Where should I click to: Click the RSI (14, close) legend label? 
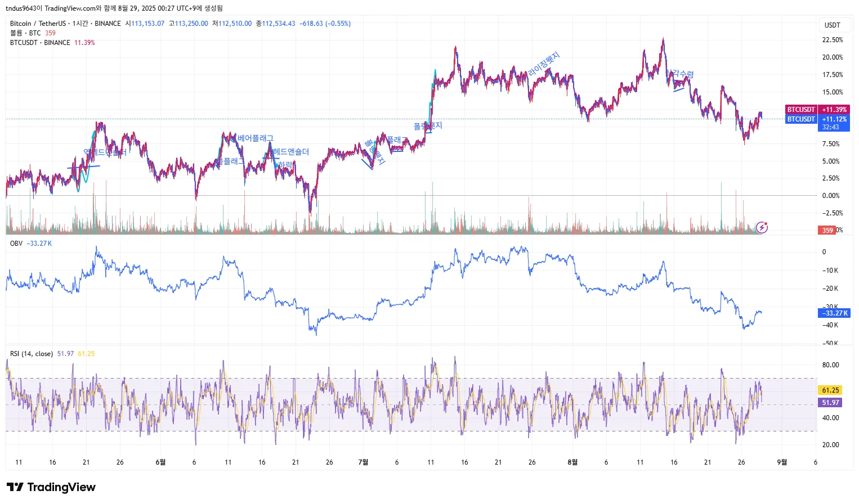pos(32,354)
